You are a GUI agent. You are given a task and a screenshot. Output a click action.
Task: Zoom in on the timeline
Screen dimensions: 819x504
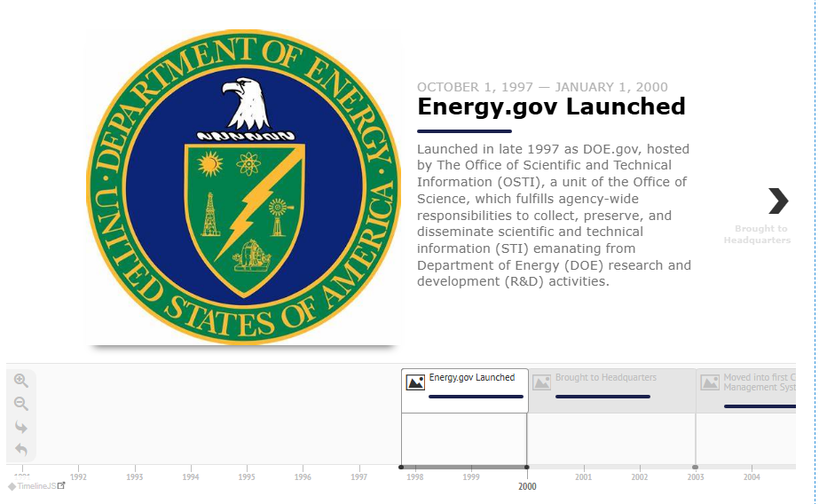pos(21,381)
